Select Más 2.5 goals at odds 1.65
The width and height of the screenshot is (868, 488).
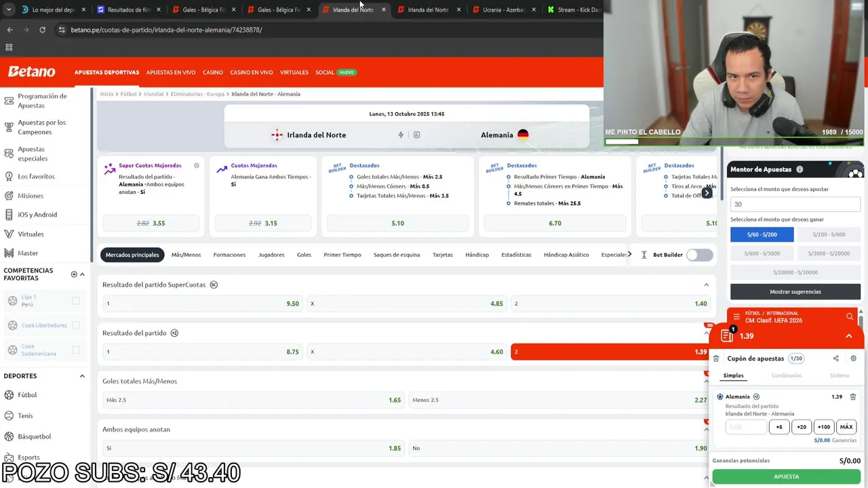tap(254, 400)
